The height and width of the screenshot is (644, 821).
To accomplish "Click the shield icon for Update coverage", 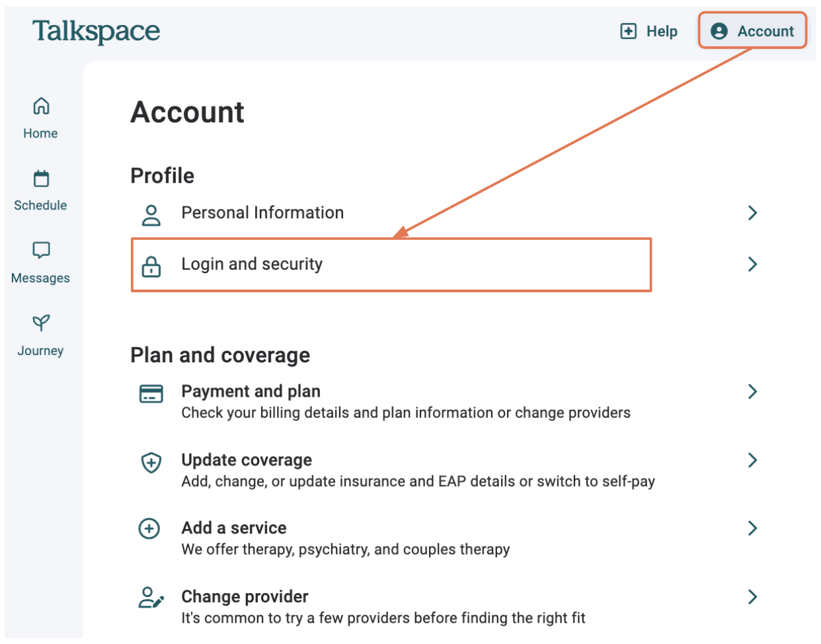I will [x=151, y=462].
